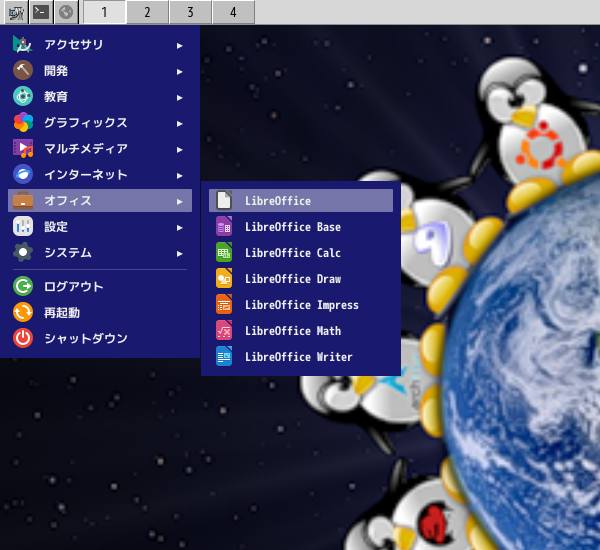600x550 pixels.
Task: Expand マルチメディア submenu arrow
Action: click(179, 150)
